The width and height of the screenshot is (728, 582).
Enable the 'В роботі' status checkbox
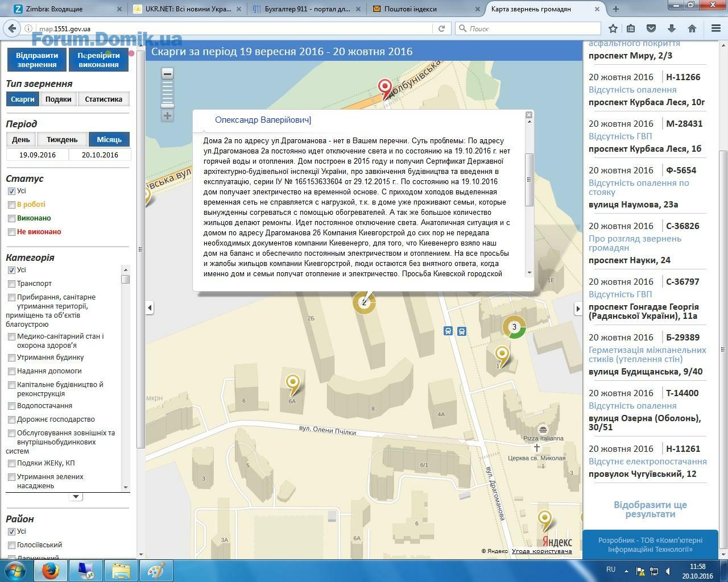click(x=11, y=205)
